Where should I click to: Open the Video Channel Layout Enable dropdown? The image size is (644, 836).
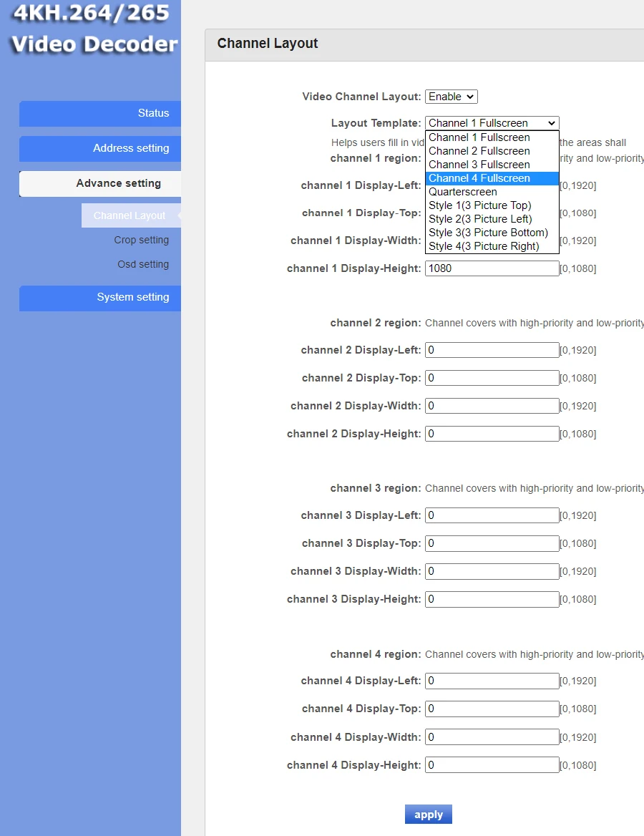[x=451, y=97]
